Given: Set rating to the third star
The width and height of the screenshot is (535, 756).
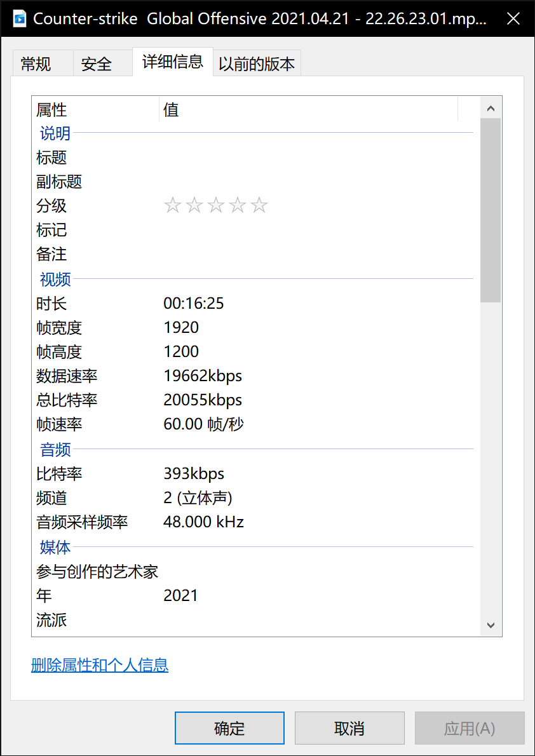Looking at the screenshot, I should [x=216, y=206].
